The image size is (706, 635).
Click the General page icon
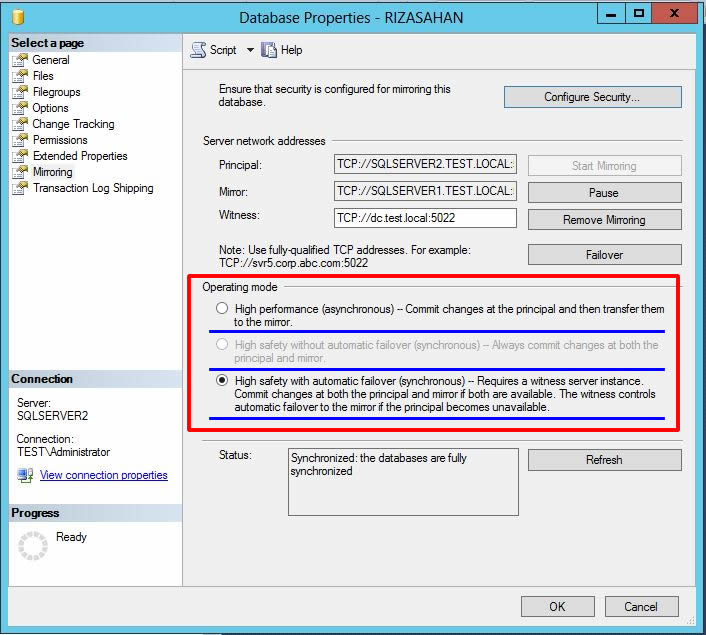[20, 60]
